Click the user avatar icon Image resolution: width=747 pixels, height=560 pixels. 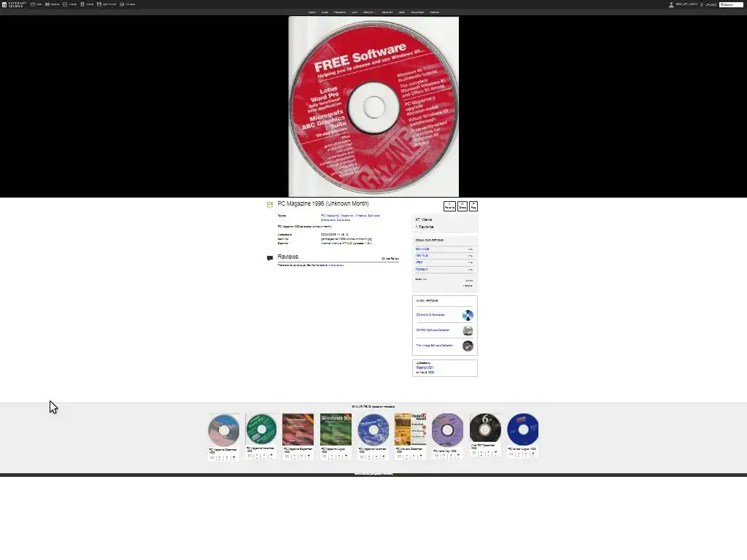(x=671, y=4)
